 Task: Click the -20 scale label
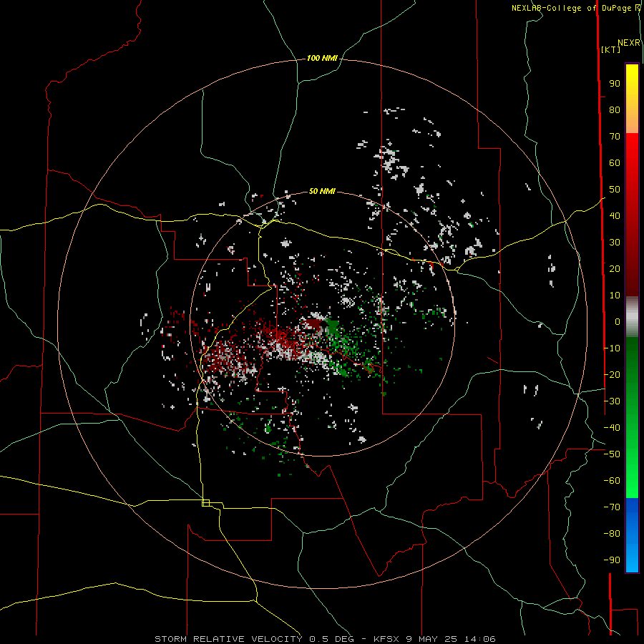pyautogui.click(x=612, y=374)
